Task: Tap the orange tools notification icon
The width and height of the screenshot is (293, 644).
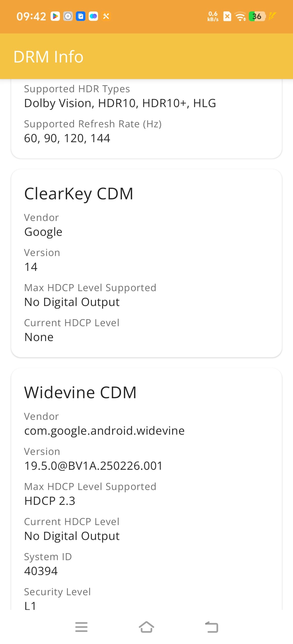Action: [x=106, y=17]
